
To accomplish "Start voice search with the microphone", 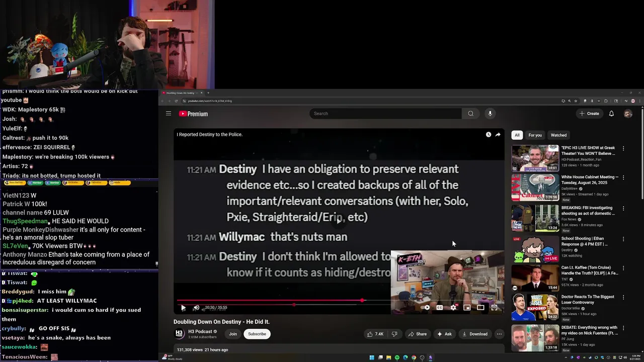I will pos(490,114).
